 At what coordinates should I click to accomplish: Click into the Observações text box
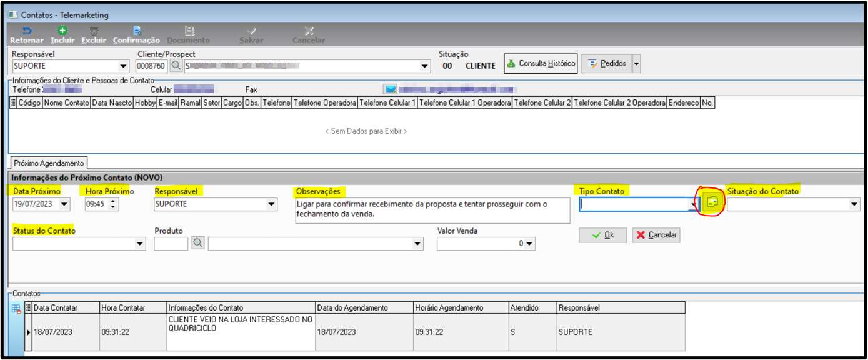point(432,210)
